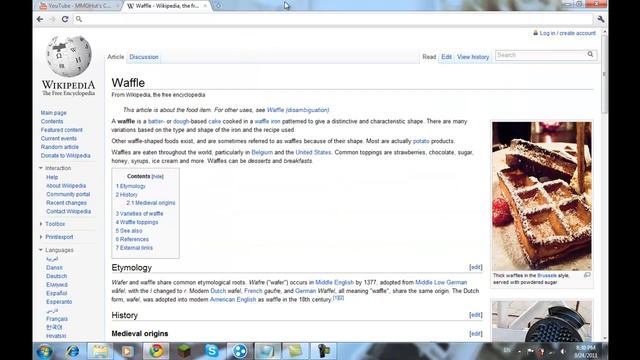Click the Action Center flag tray icon
The image size is (640, 360).
[530, 351]
